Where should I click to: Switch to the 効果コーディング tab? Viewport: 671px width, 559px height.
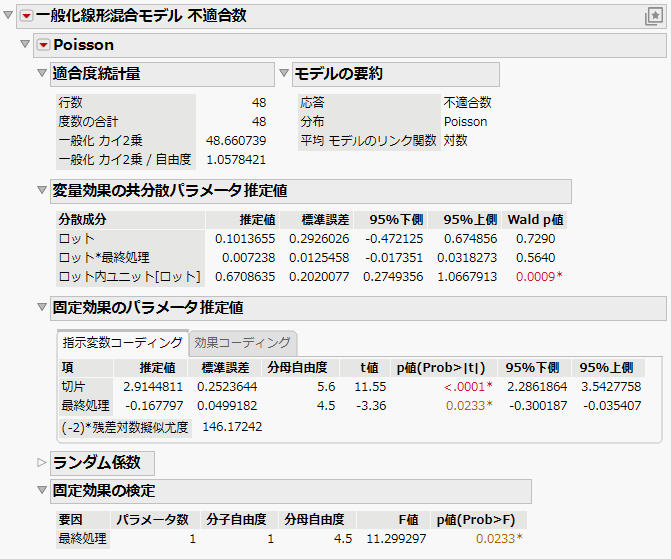point(242,343)
